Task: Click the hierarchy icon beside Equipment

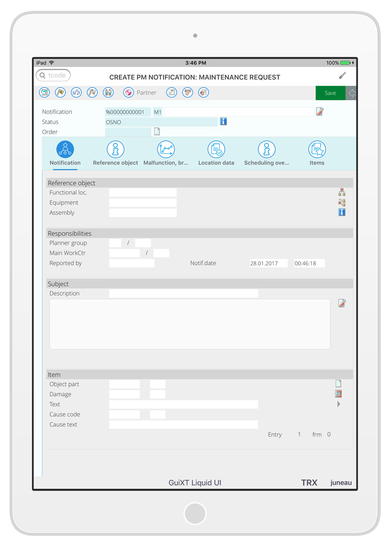Action: 342,202
